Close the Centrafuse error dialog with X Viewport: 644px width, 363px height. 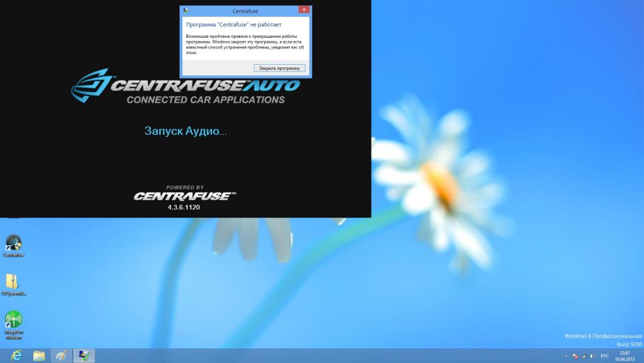304,10
